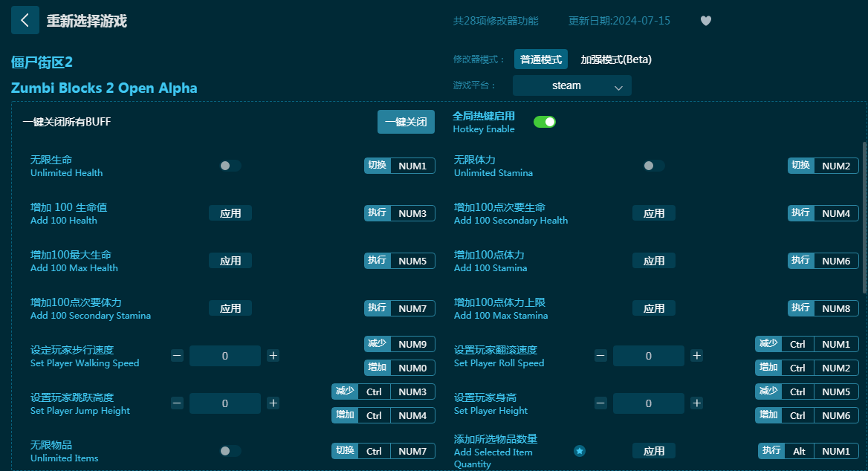Viewport: 868px width, 471px height.
Task: Decrease Set Player Jump Height with minus
Action: tap(177, 403)
